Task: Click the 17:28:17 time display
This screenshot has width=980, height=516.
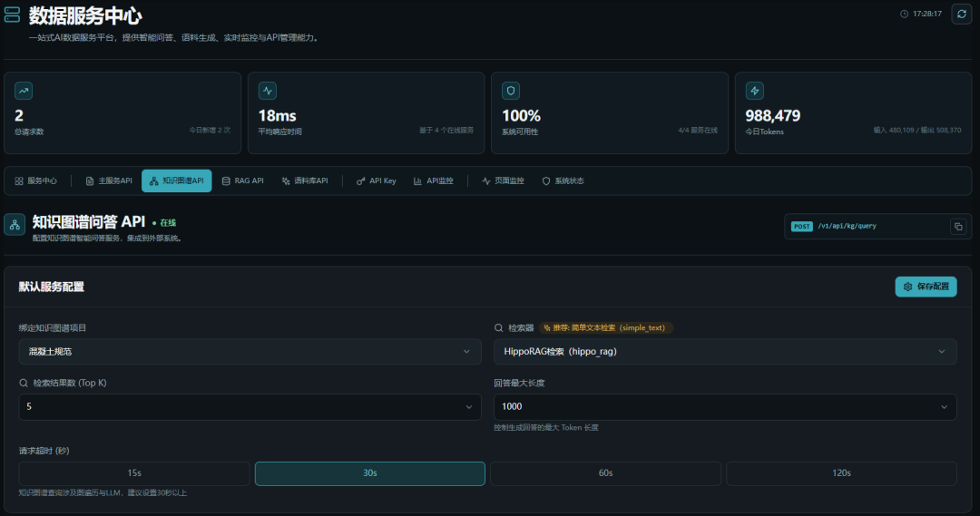Action: 926,14
